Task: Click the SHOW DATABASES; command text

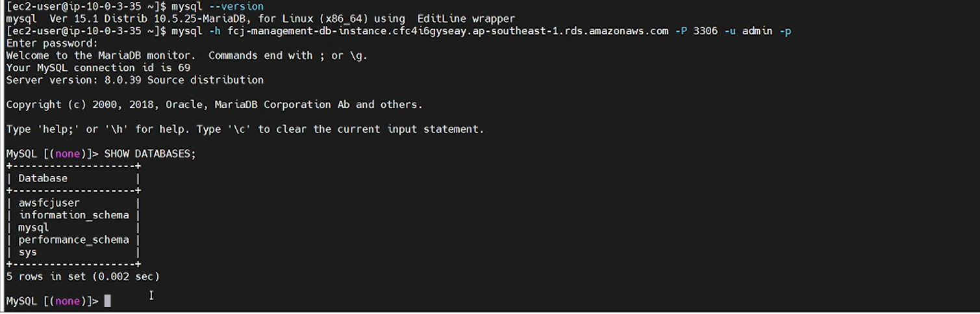Action: pos(150,153)
